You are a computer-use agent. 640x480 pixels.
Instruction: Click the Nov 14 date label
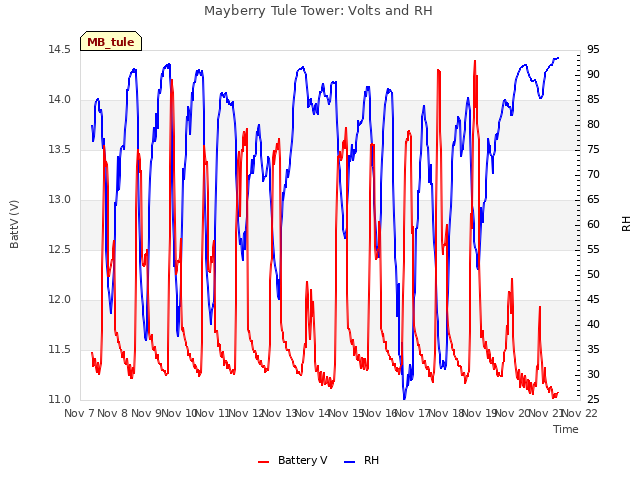pos(313,413)
